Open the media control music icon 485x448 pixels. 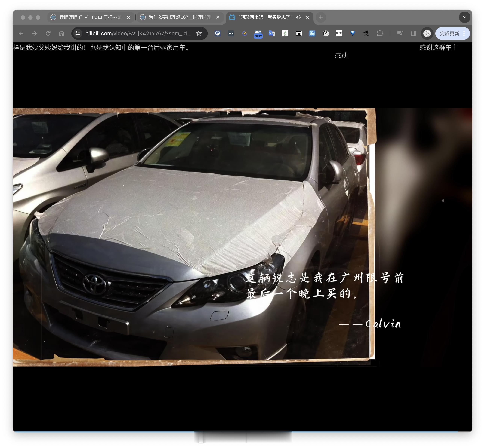[x=400, y=33]
